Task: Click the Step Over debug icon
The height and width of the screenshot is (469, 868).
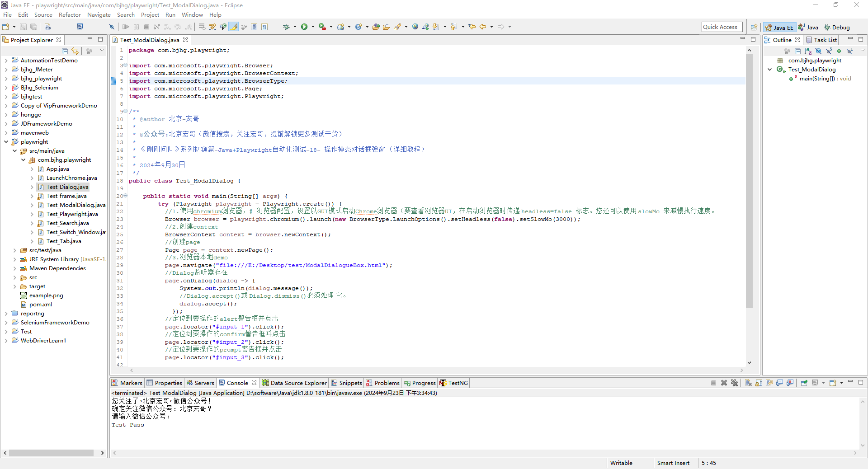Action: pyautogui.click(x=178, y=27)
